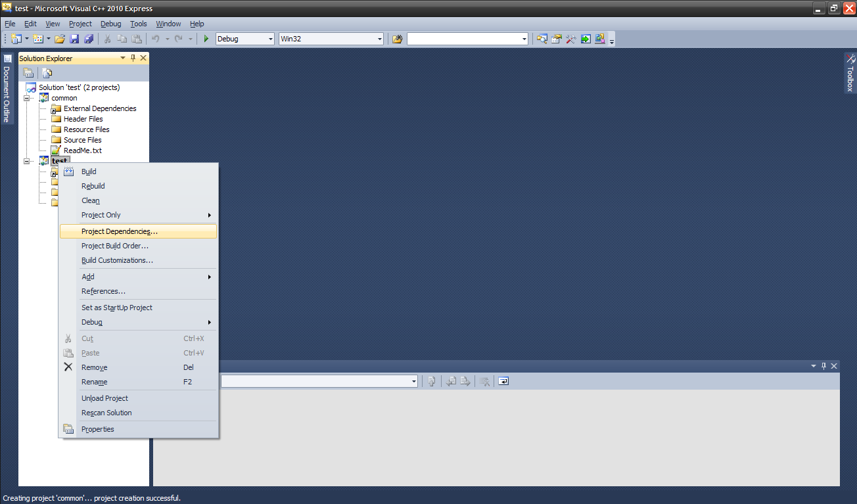The image size is (857, 504).
Task: Pin the Solution Explorer panel
Action: [133, 58]
